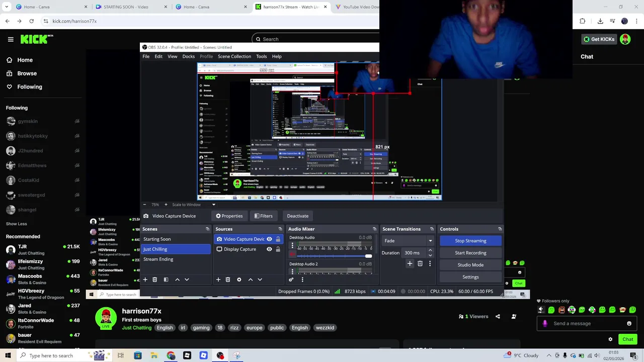Click the green Chat send button
The height and width of the screenshot is (362, 644).
[x=627, y=339]
